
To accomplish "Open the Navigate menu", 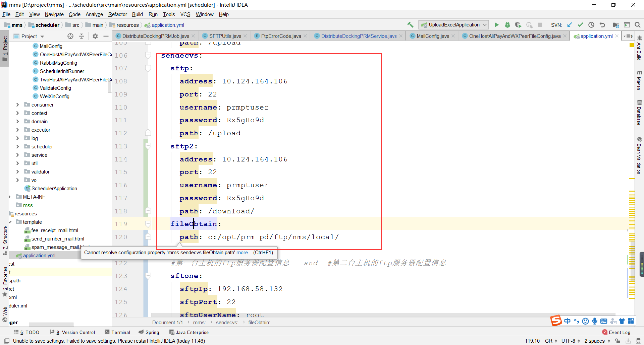I will pos(54,14).
